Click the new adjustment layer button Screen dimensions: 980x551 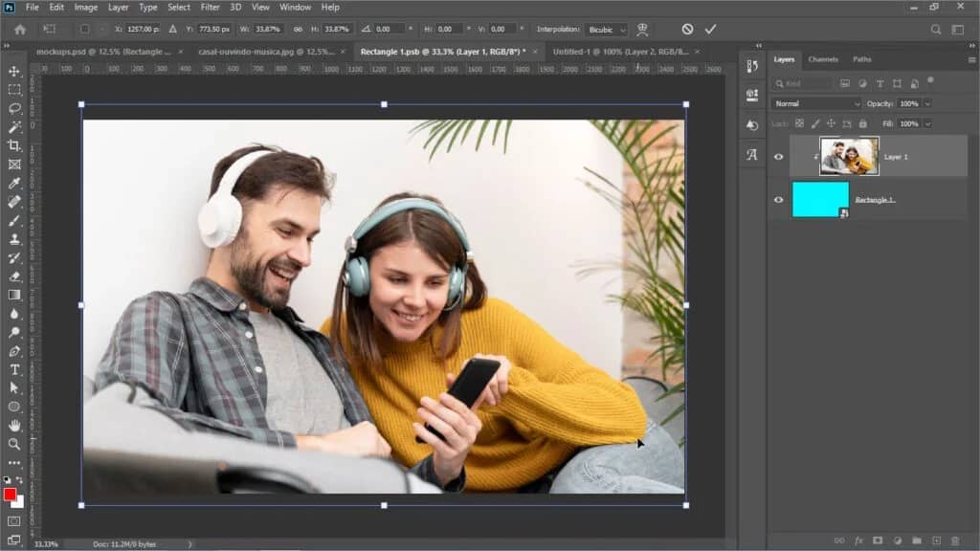tap(898, 540)
